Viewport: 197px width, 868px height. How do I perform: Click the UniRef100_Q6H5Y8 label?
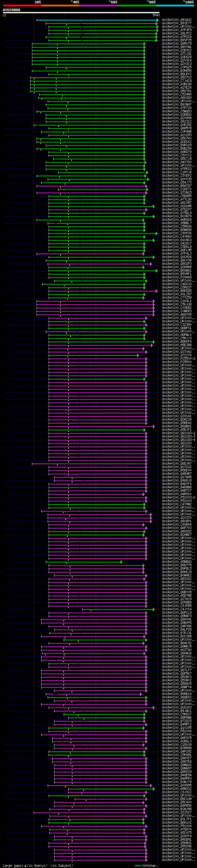pos(176,128)
